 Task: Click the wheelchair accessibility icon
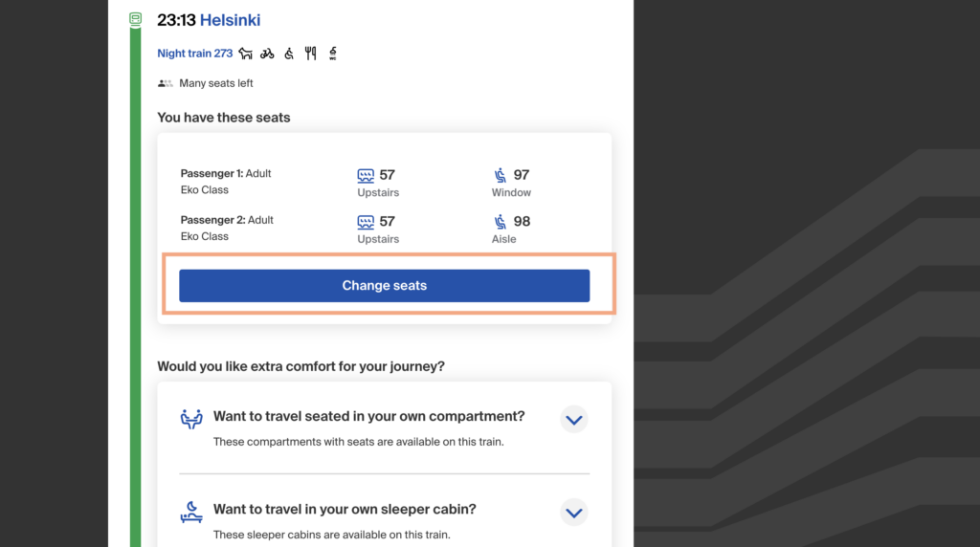(x=289, y=54)
